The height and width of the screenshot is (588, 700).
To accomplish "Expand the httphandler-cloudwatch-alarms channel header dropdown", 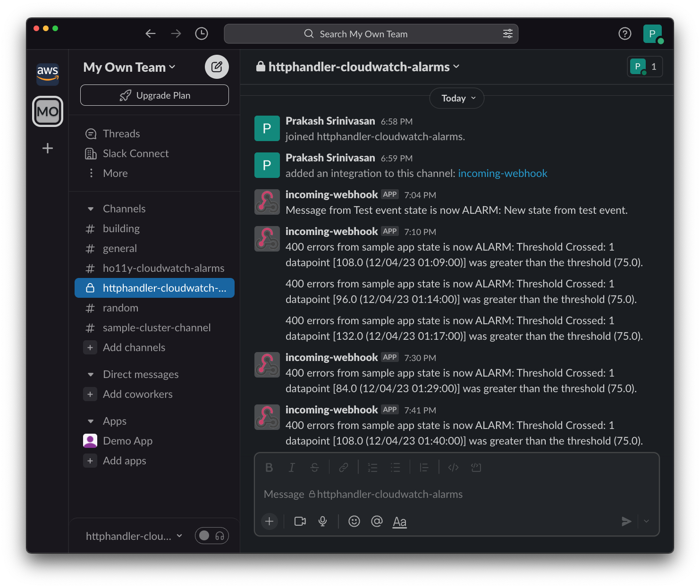I will pos(455,67).
